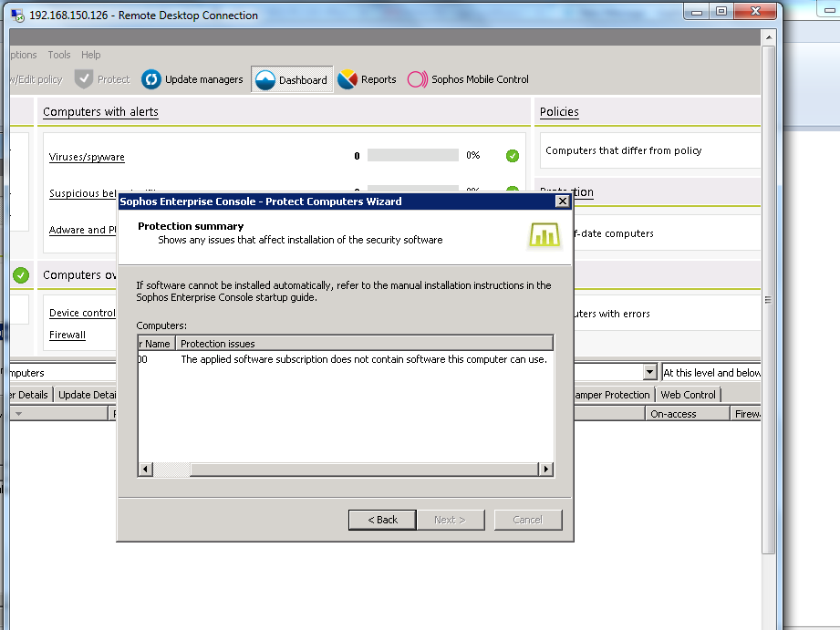Sort by the Computer Name column in wizard
Image resolution: width=840 pixels, height=630 pixels.
pos(157,344)
